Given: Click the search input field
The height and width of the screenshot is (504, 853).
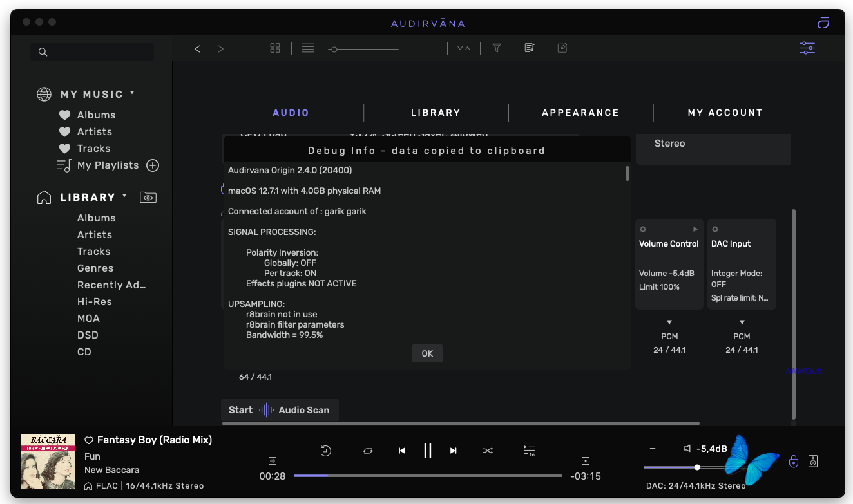Looking at the screenshot, I should [92, 52].
